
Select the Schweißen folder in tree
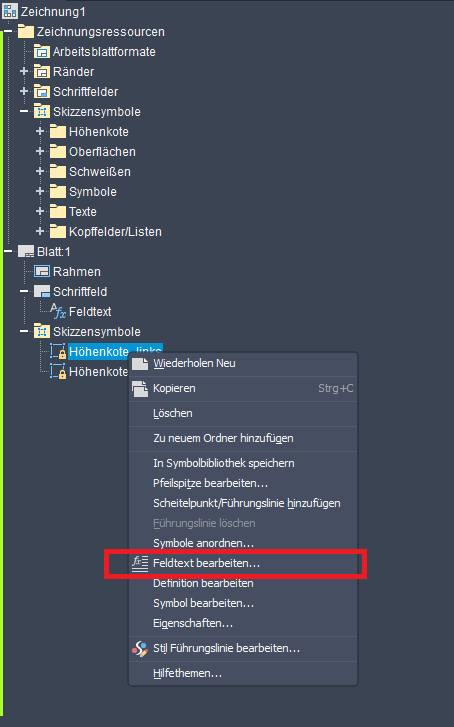pyautogui.click(x=100, y=172)
